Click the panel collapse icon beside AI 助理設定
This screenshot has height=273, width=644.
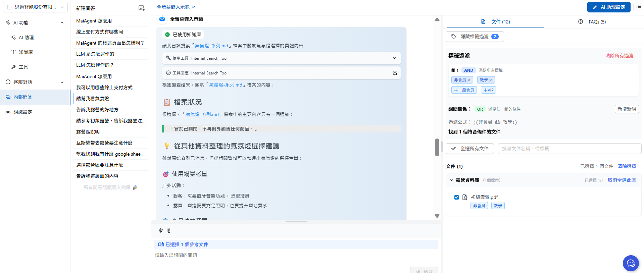[x=639, y=7]
